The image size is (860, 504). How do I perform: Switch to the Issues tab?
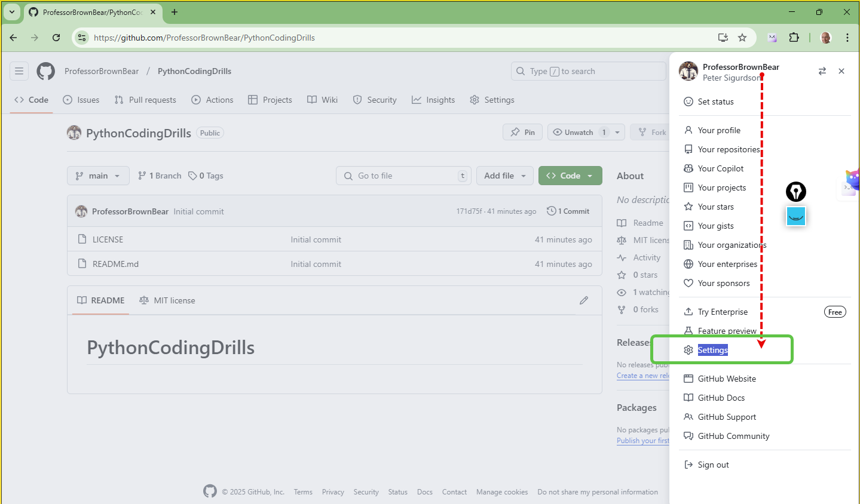pos(81,100)
